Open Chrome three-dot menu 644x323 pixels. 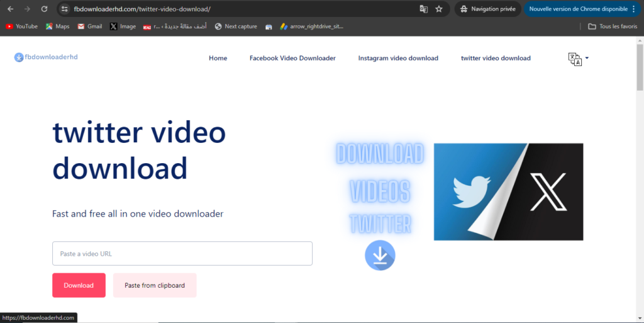[634, 9]
